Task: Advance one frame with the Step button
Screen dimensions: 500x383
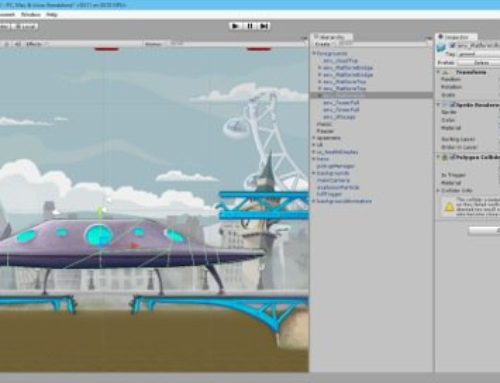Action: point(264,26)
